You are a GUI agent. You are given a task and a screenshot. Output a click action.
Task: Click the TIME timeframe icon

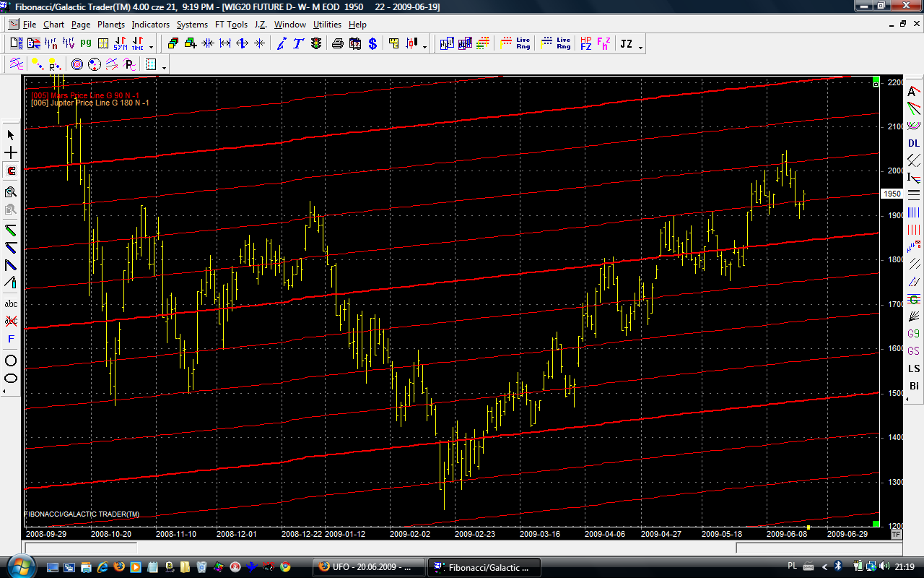pyautogui.click(x=137, y=44)
